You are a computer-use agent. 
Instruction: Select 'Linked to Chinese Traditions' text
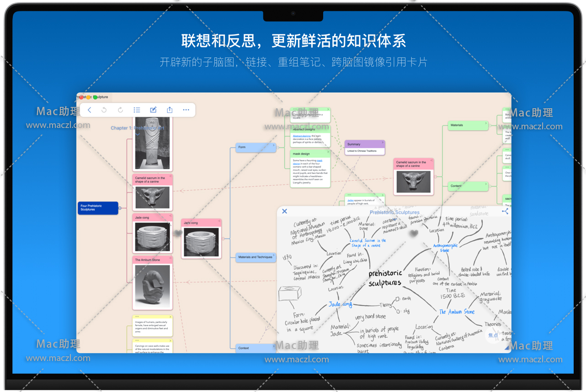pyautogui.click(x=362, y=151)
